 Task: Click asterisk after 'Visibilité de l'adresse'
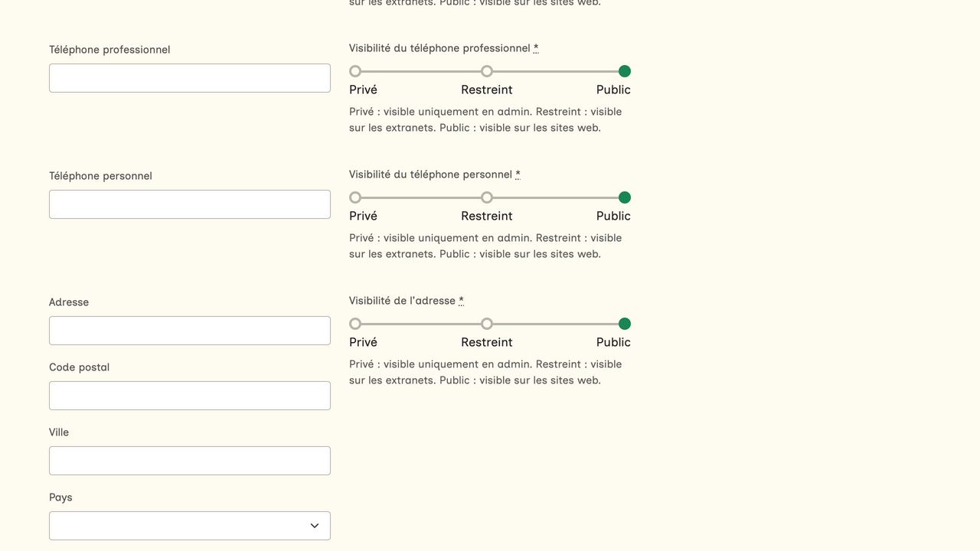coord(461,301)
